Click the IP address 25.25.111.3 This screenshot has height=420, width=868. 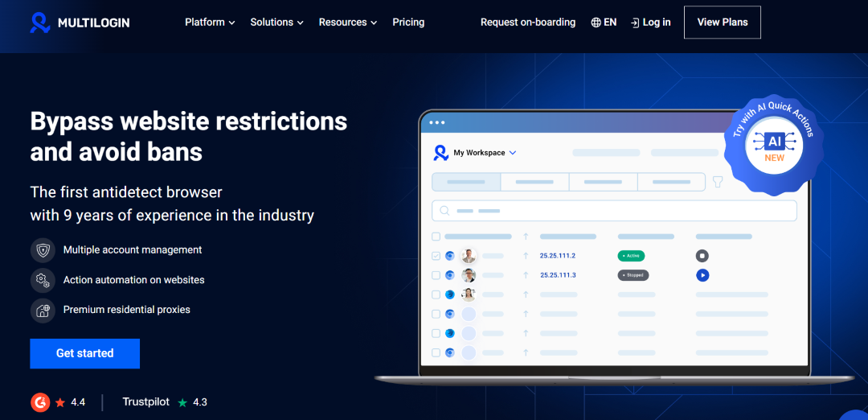coord(558,275)
